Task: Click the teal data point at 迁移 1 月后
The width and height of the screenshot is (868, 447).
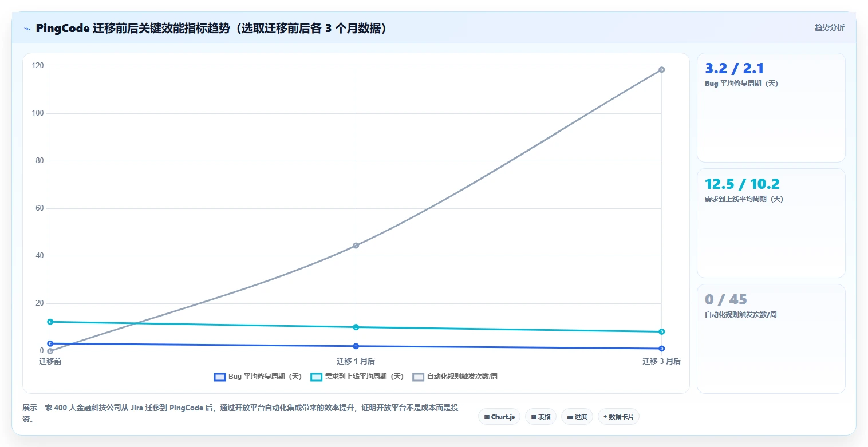Action: pos(356,327)
